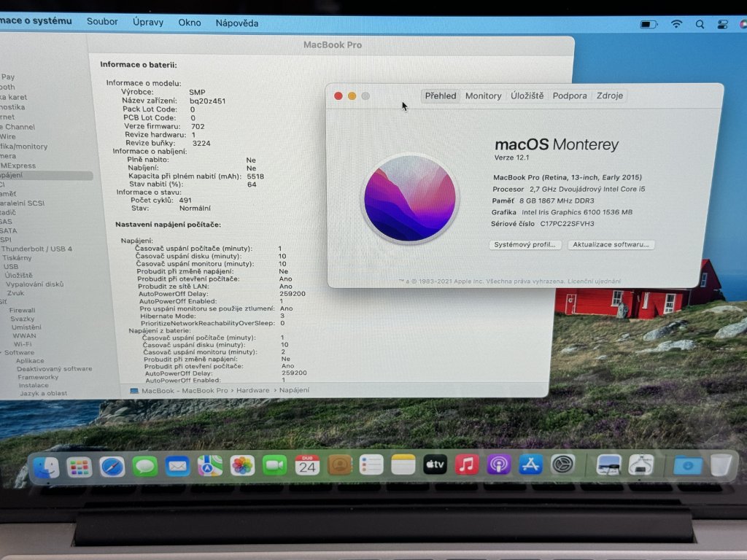The height and width of the screenshot is (560, 747).
Task: Open Spotlight search magnifier
Action: click(x=700, y=24)
